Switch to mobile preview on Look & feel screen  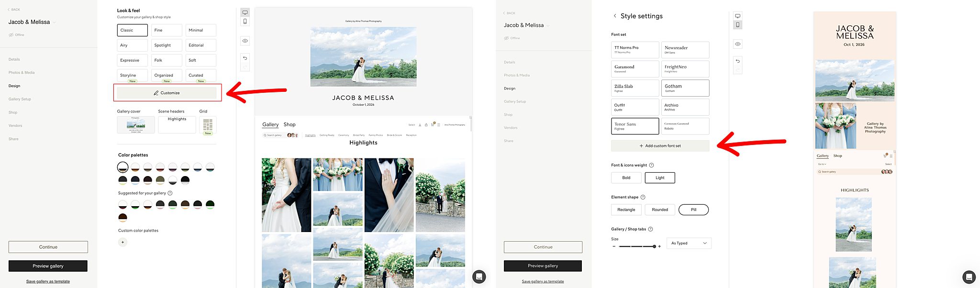coord(245,21)
